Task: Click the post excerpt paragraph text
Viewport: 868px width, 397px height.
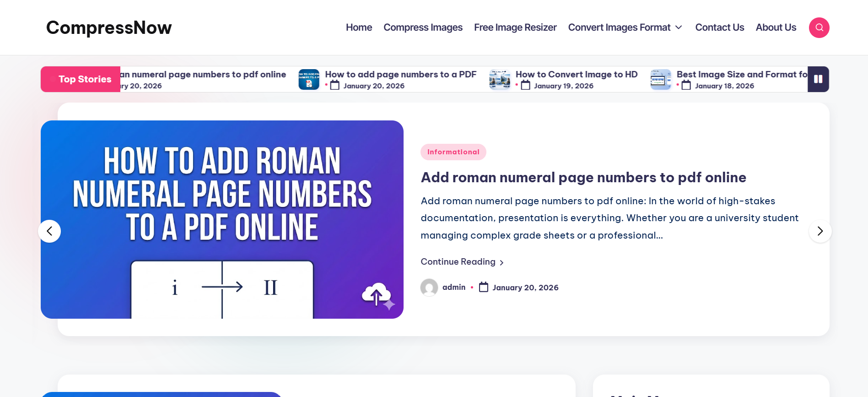Action: tap(609, 218)
